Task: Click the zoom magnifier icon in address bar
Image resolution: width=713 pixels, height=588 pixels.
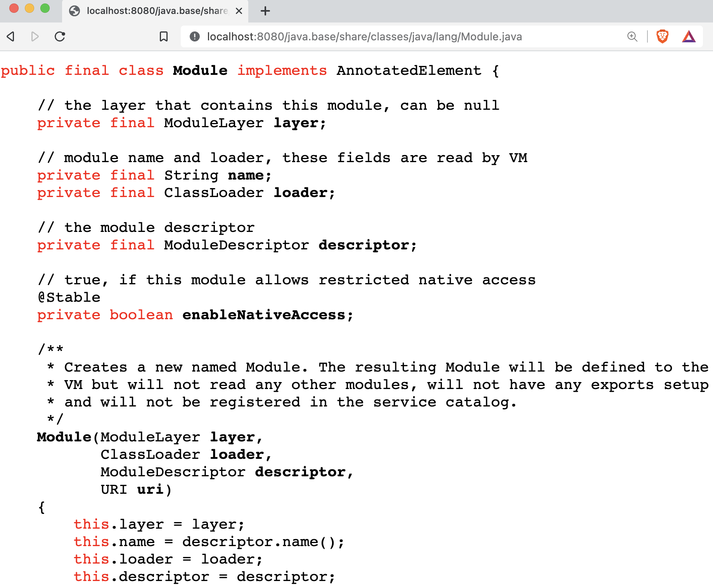Action: point(632,36)
